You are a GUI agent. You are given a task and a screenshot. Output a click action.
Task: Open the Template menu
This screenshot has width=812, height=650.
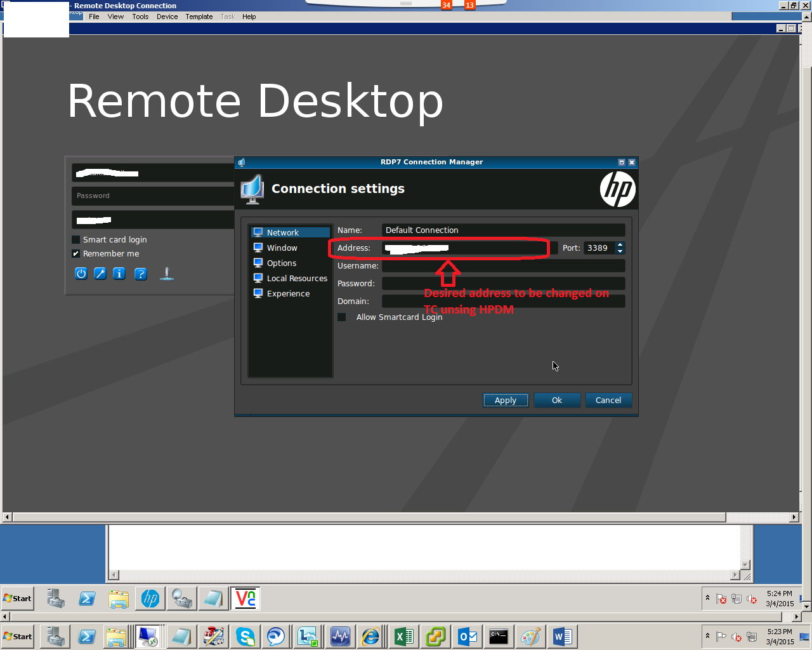[199, 17]
